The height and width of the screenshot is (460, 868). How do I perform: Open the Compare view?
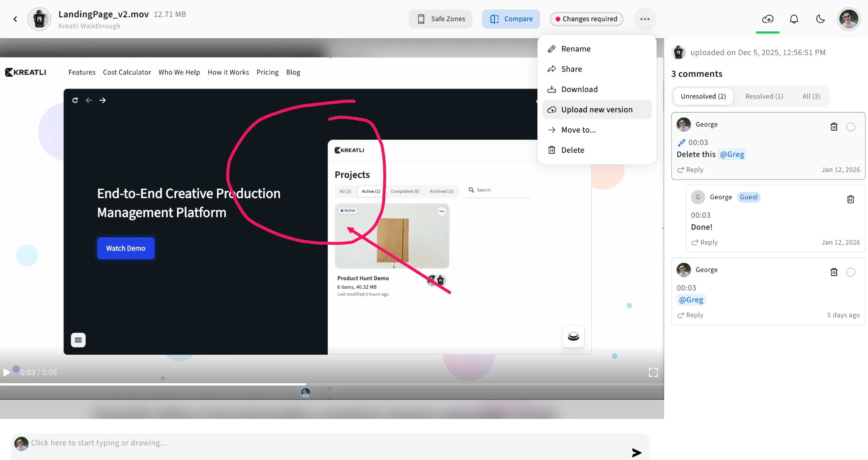(510, 19)
